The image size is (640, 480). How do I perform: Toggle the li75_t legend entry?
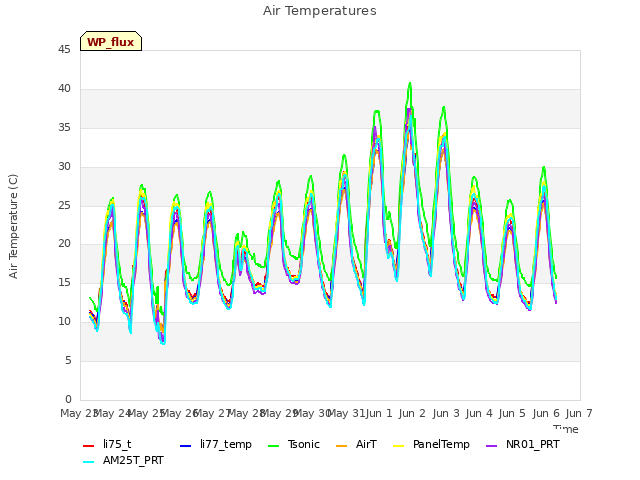107,444
